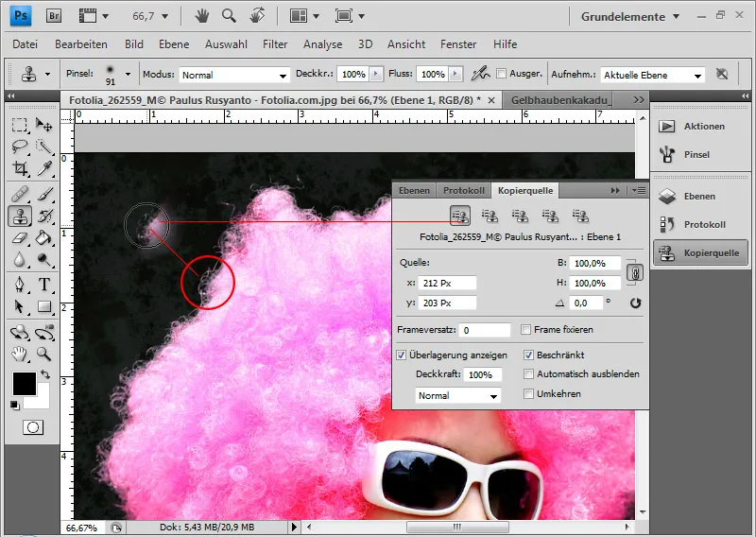The image size is (756, 537).
Task: Open the Deckkr. opacity slider arrow
Action: (375, 74)
